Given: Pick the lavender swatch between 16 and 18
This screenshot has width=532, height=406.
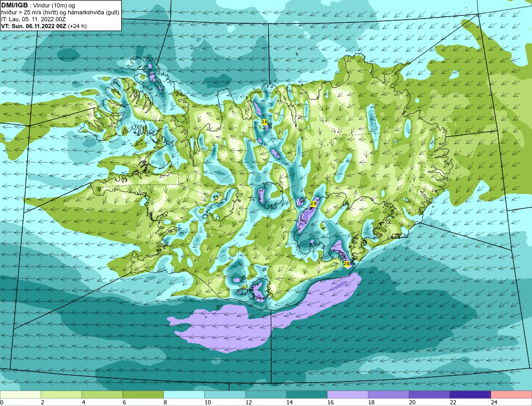Looking at the screenshot, I should point(348,395).
